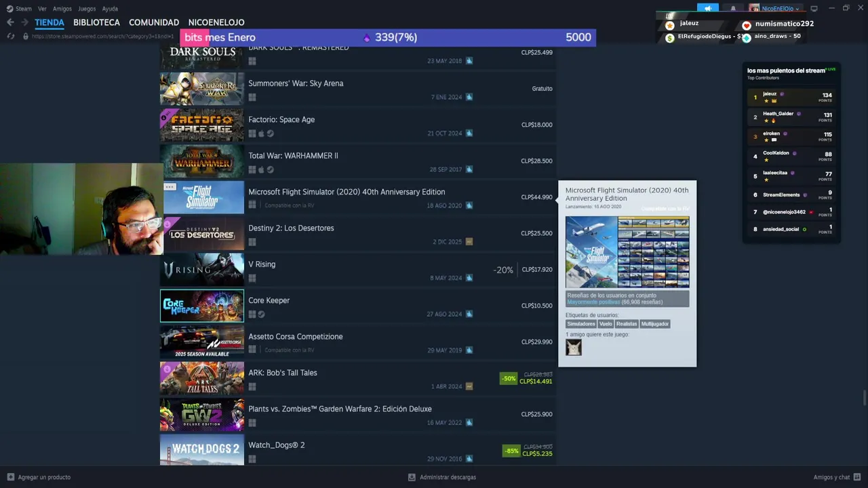Open Plants vs. Zombies Garden Warfare 2 listing
This screenshot has height=488, width=868.
[x=357, y=414]
